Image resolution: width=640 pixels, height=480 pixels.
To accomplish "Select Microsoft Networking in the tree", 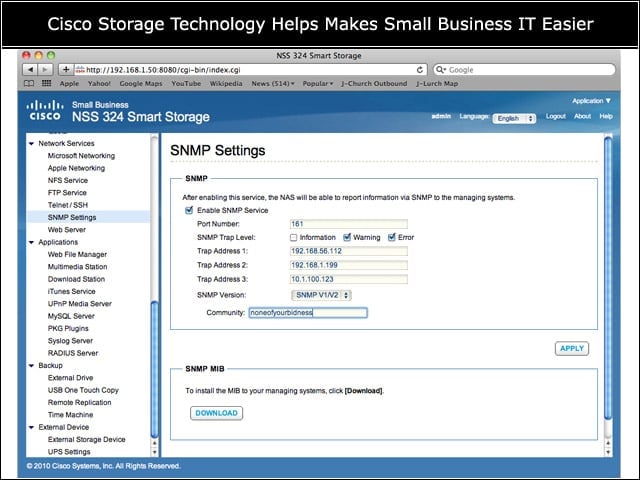I will [x=81, y=156].
